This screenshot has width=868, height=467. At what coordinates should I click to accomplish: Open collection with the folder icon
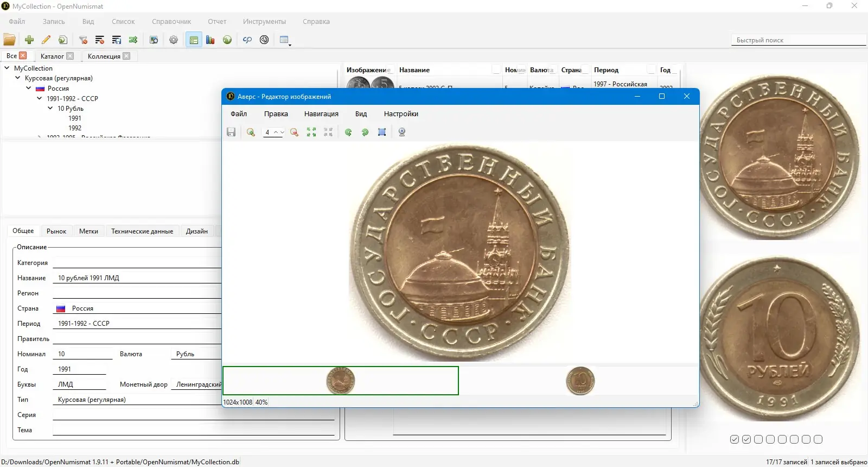click(x=9, y=40)
